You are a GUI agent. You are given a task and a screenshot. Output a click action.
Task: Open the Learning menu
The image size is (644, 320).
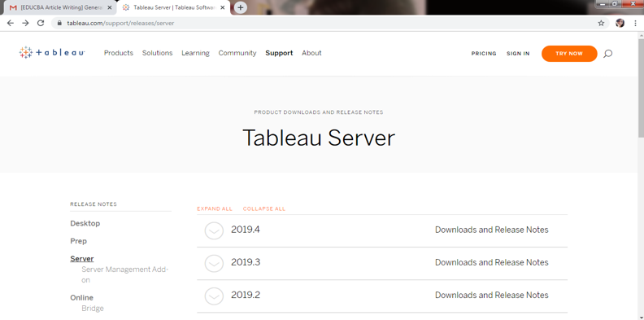click(x=195, y=53)
